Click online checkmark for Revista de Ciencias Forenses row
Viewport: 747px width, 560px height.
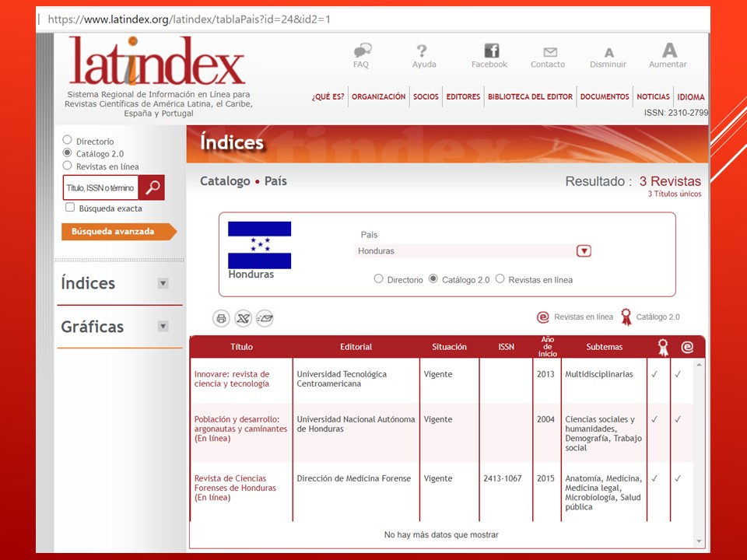678,478
